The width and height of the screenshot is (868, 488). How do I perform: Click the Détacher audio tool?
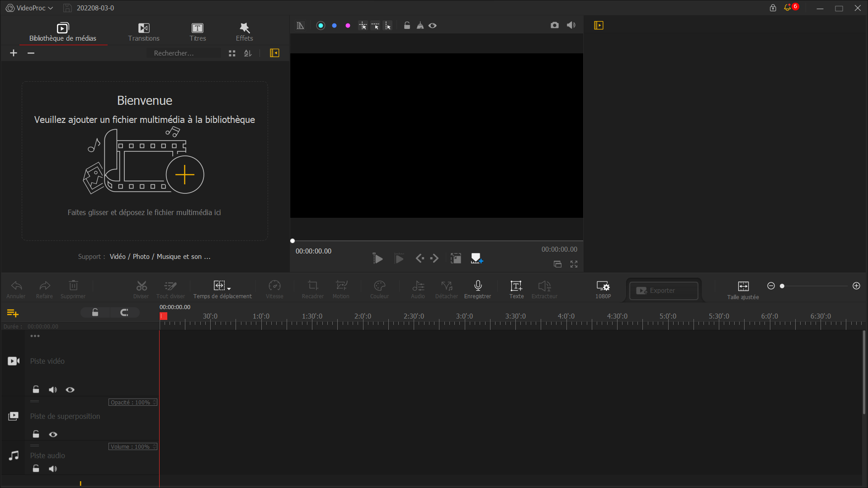click(x=447, y=290)
